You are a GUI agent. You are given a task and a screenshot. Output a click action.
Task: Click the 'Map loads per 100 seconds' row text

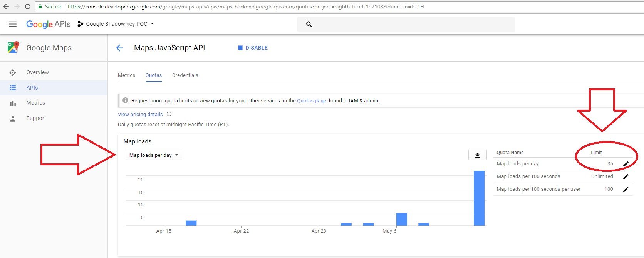528,176
